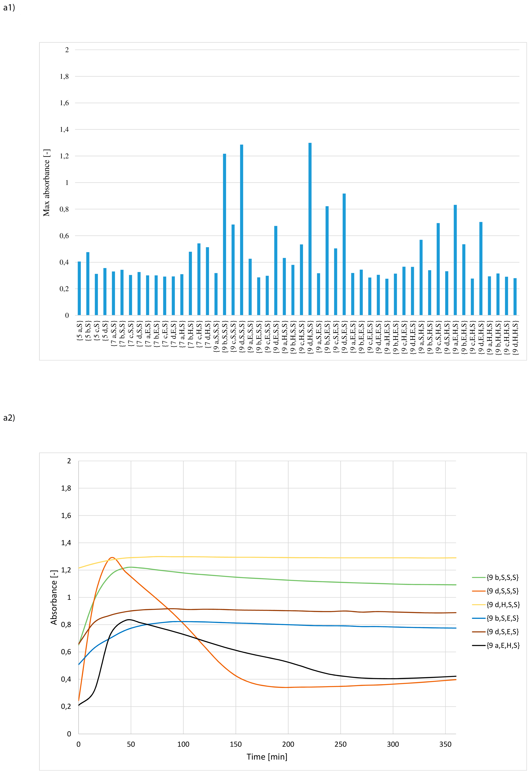Select the {9 d,H,S,S} legend label

point(503,605)
